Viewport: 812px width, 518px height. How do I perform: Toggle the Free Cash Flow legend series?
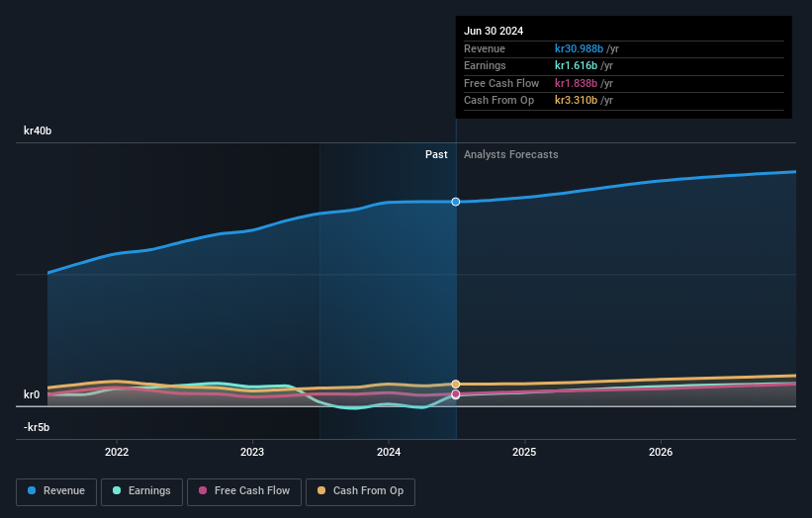[244, 491]
